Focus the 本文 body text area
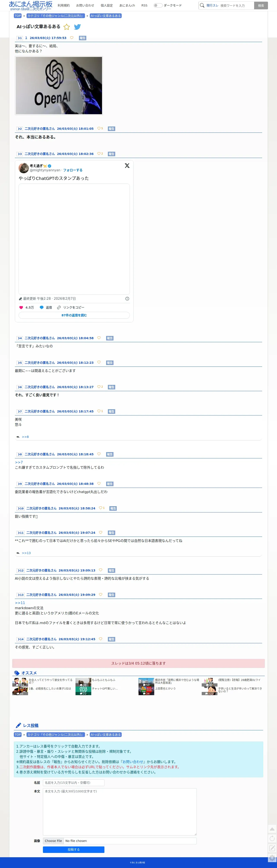277x868 pixels. pos(120,811)
